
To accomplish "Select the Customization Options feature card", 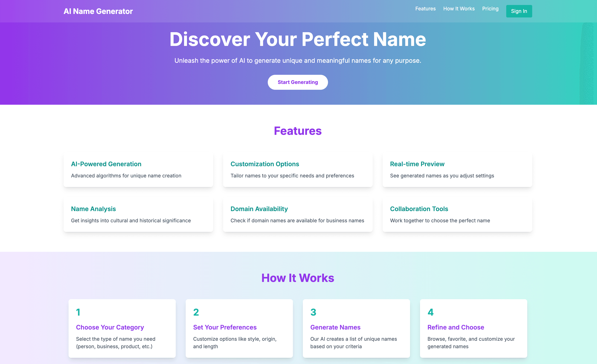I will pyautogui.click(x=297, y=170).
